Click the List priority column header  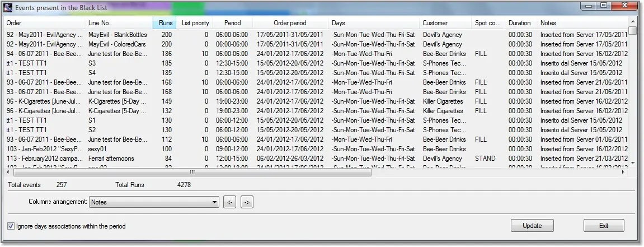tap(195, 23)
